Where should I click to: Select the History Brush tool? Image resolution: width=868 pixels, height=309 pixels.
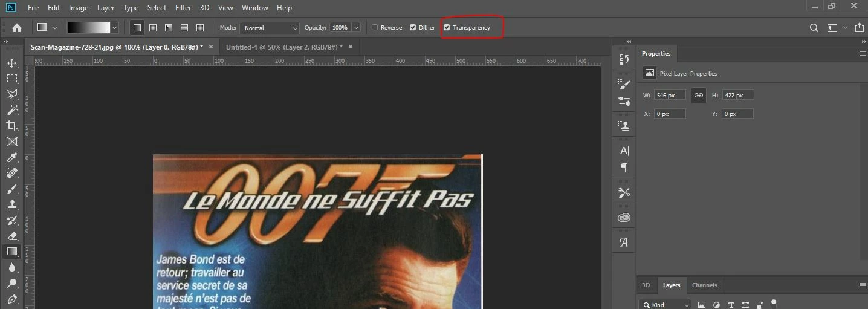point(12,220)
